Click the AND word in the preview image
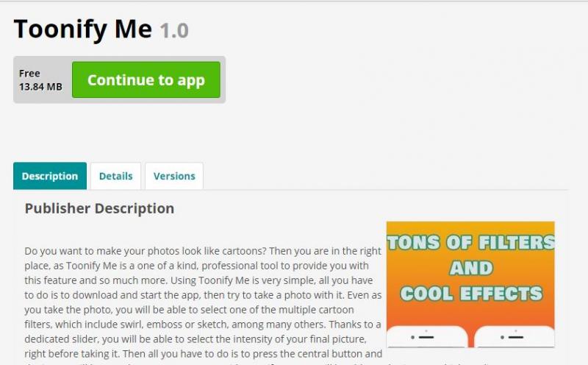 [471, 268]
